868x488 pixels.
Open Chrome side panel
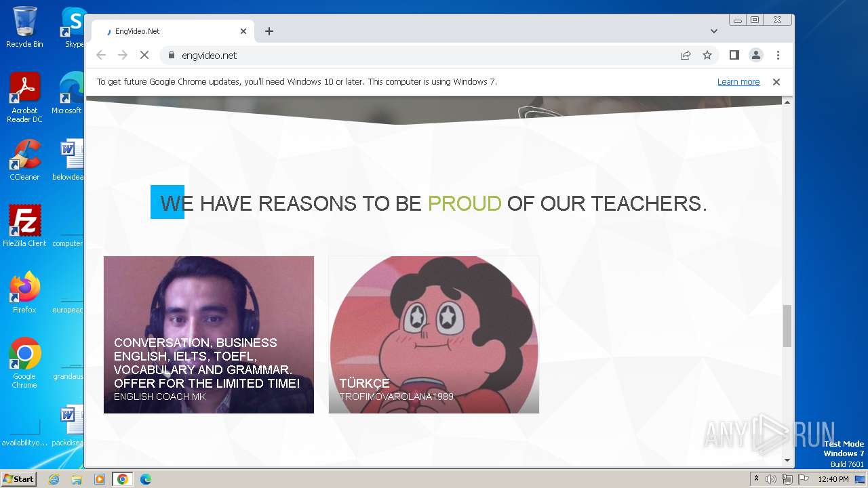[x=734, y=56]
